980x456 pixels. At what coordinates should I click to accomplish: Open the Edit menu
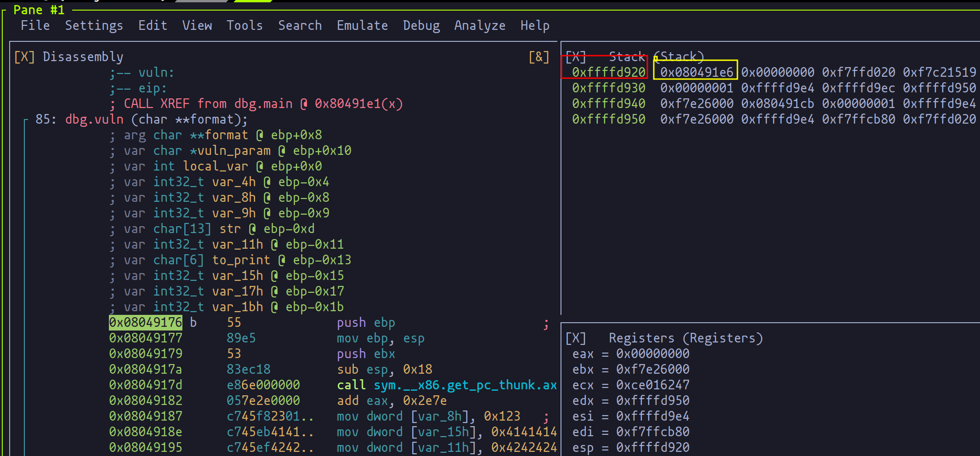point(153,26)
